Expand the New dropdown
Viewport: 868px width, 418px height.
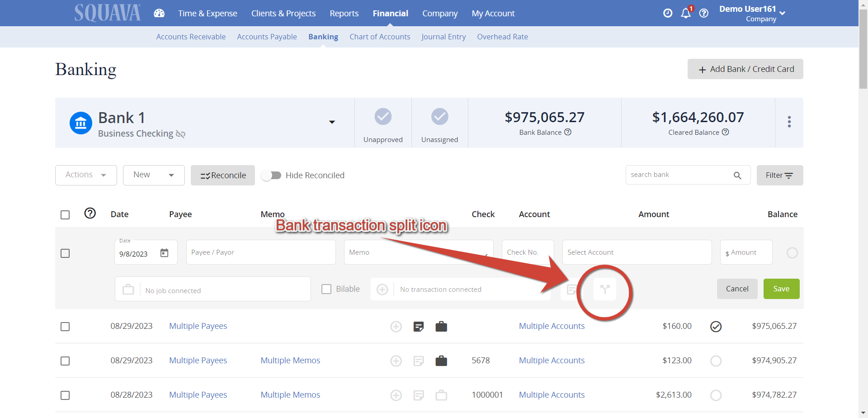coord(153,175)
